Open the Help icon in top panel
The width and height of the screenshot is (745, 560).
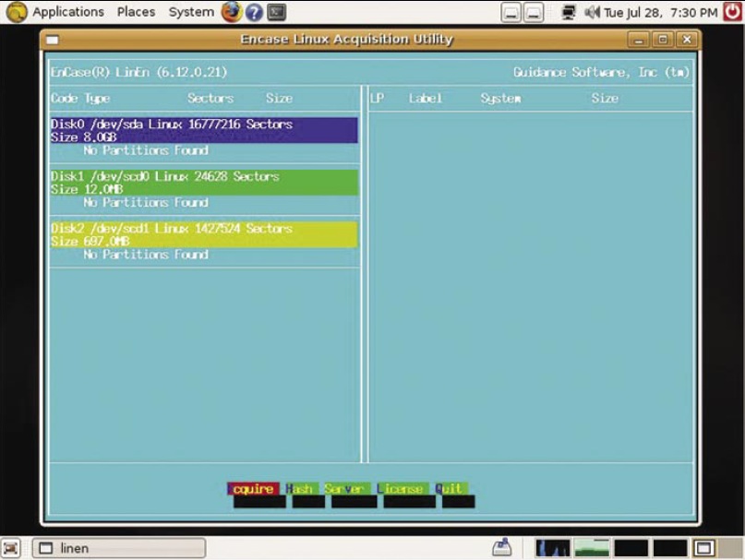254,12
